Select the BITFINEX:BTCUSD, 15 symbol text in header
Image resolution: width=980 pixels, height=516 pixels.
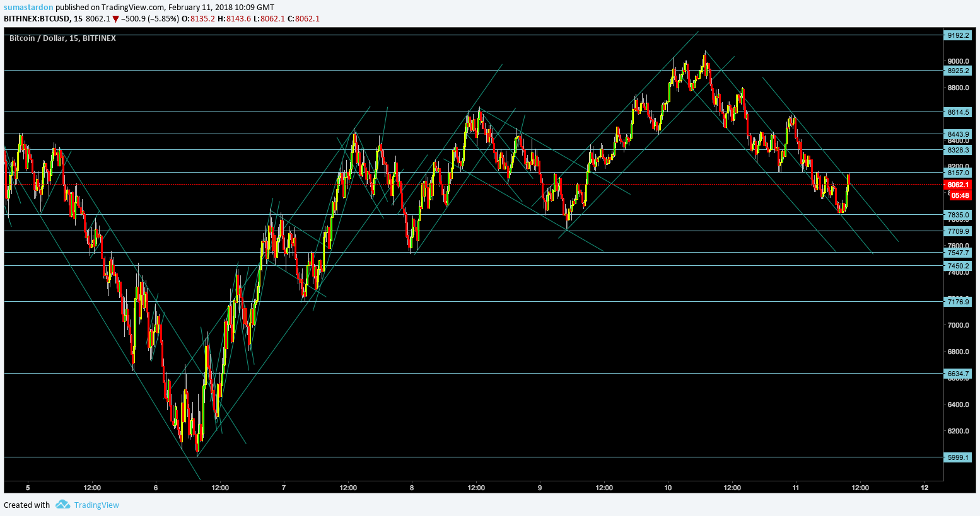[x=43, y=19]
